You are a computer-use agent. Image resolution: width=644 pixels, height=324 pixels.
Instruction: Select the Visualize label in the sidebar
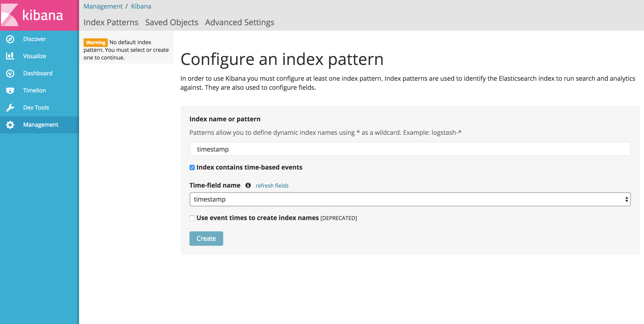tap(34, 56)
